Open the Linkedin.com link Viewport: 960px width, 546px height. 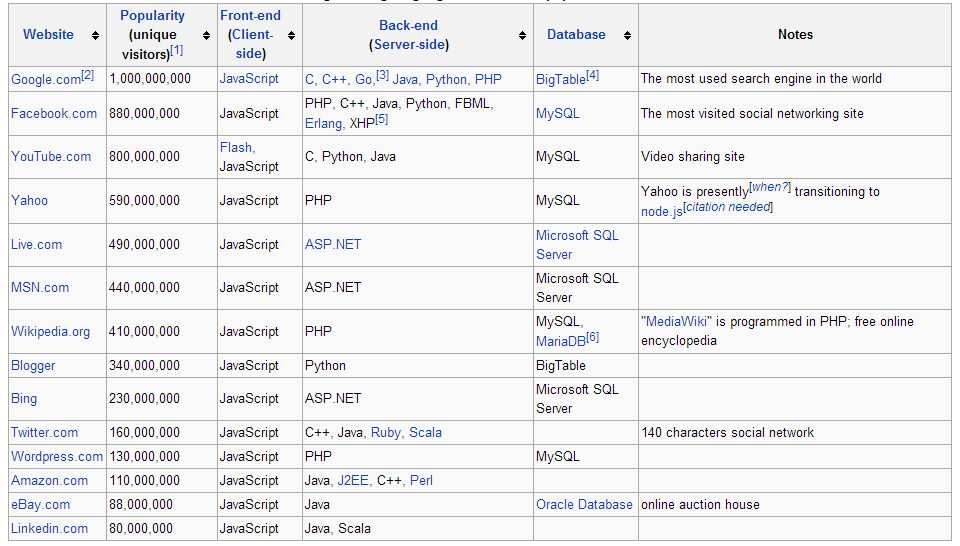pos(49,529)
